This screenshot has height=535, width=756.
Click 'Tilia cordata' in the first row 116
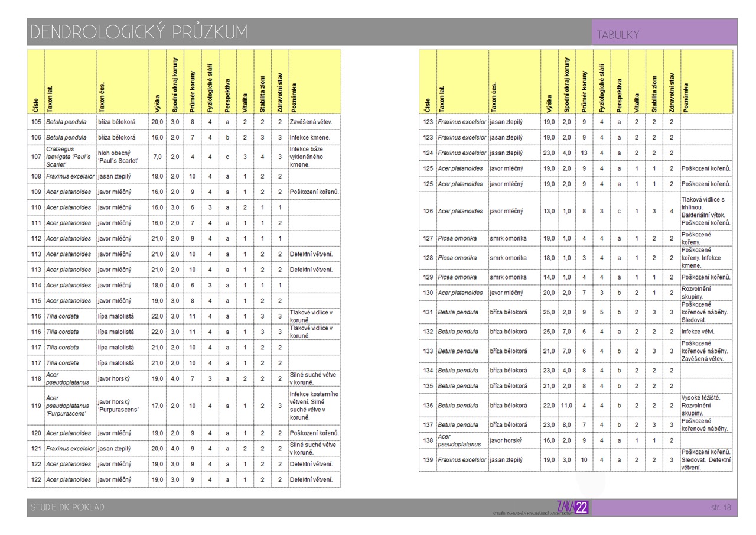[62, 316]
